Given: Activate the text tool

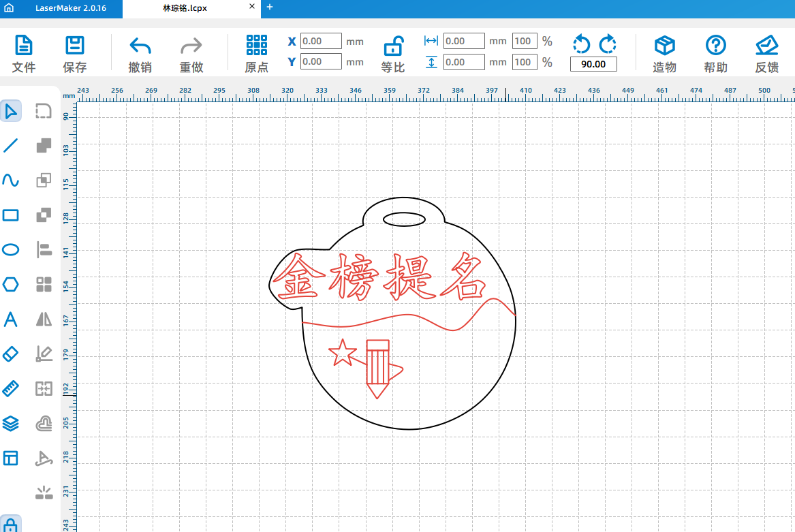Looking at the screenshot, I should [11, 319].
